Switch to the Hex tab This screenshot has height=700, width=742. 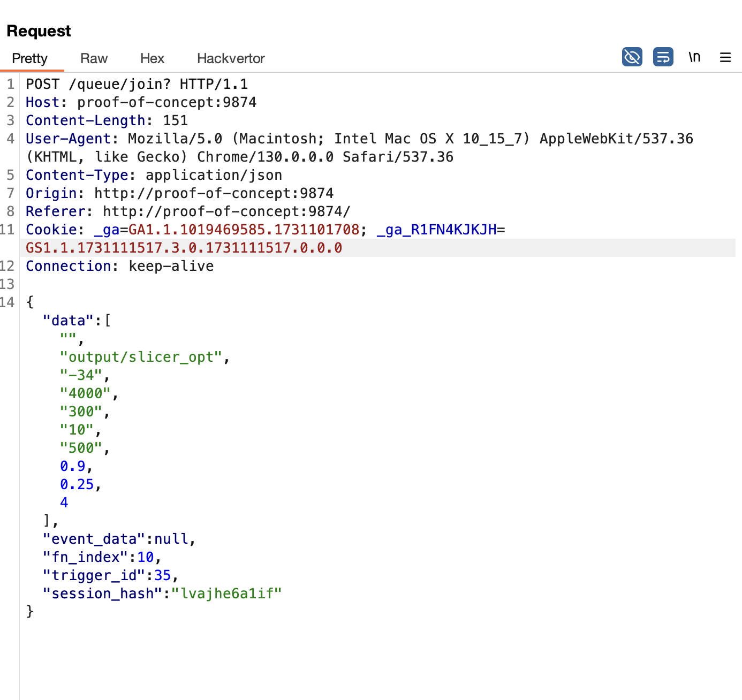tap(153, 58)
